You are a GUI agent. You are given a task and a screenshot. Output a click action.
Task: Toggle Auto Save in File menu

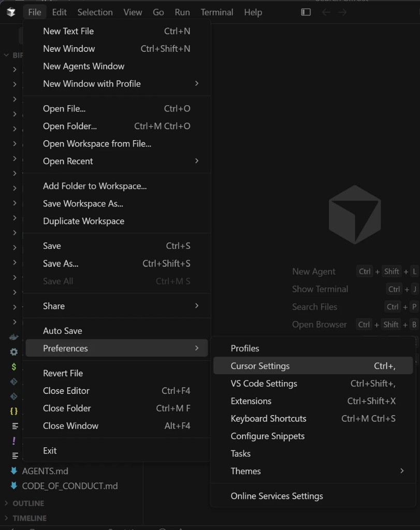[x=117, y=331]
